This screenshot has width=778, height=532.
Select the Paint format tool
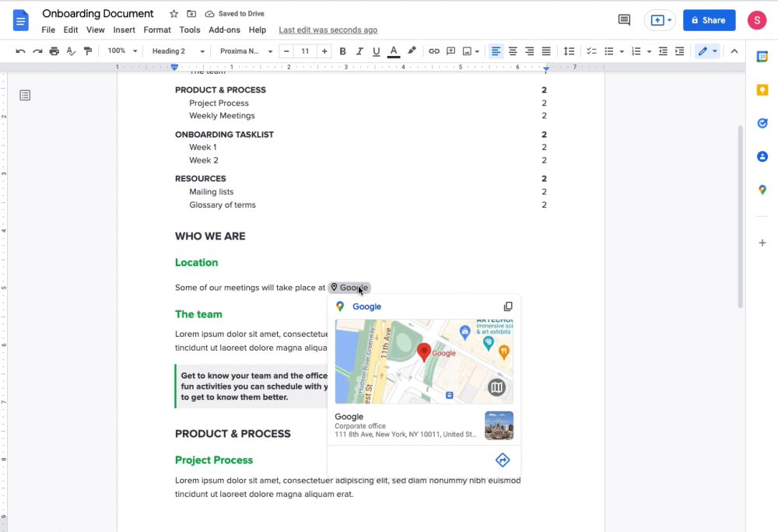coord(88,50)
